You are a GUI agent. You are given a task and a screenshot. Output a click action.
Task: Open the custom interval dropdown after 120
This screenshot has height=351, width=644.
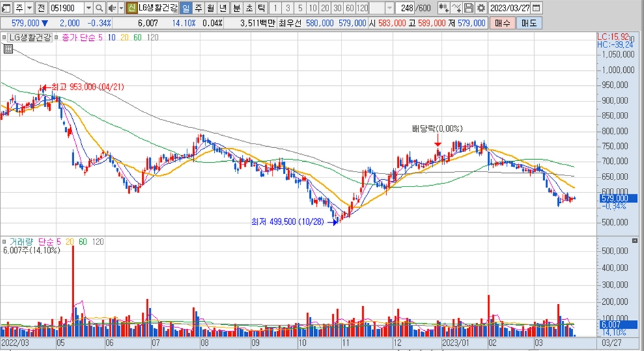coord(390,7)
